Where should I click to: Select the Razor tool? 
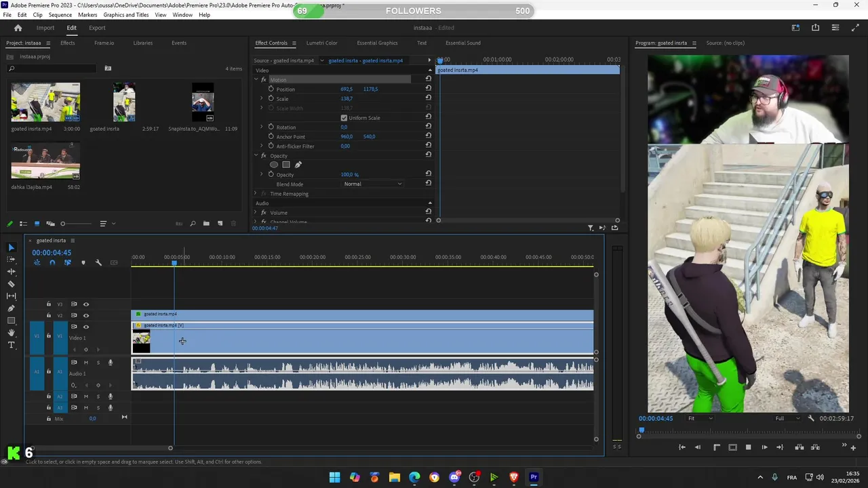click(x=11, y=284)
